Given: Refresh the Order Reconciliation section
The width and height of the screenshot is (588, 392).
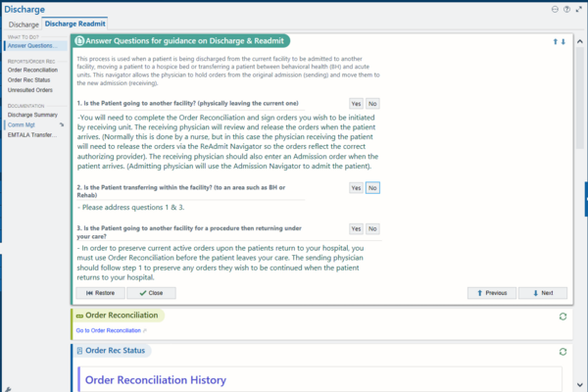Looking at the screenshot, I should coord(562,317).
